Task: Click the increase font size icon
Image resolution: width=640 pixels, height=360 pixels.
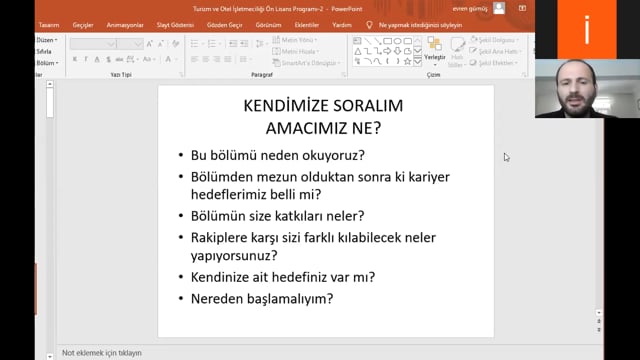Action: coord(150,44)
